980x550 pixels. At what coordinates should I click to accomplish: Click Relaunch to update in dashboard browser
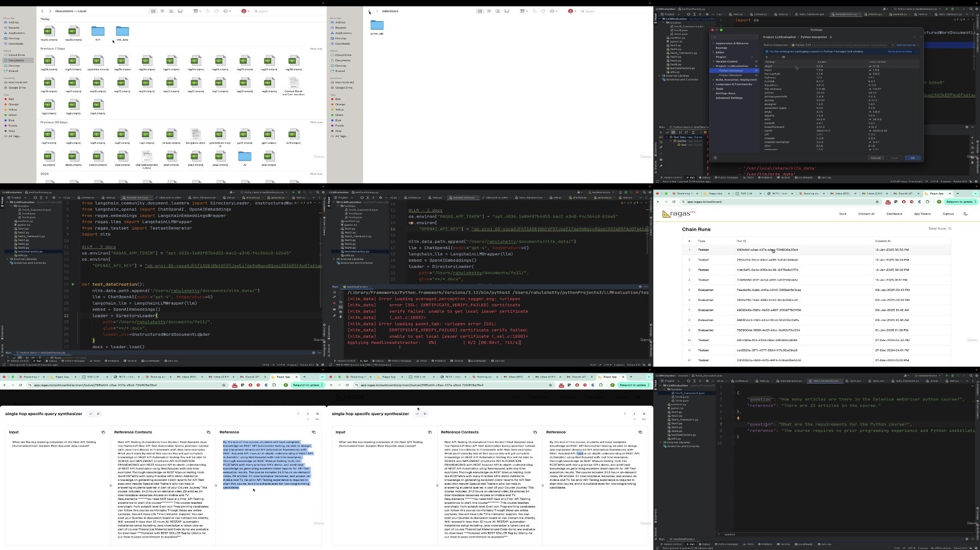pos(960,202)
